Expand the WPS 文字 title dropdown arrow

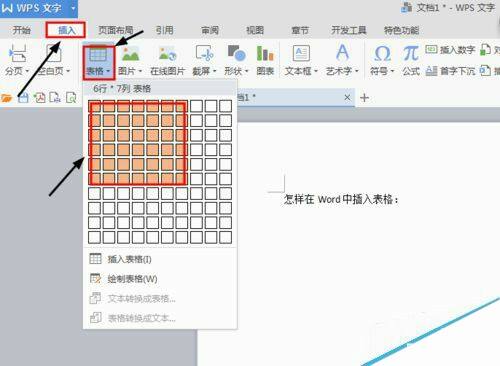pyautogui.click(x=73, y=8)
